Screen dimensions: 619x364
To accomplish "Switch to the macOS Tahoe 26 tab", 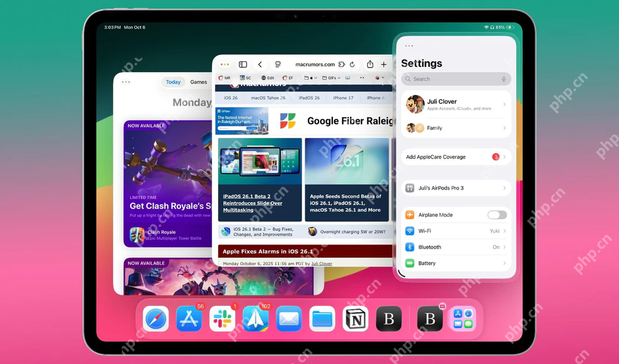I will pyautogui.click(x=269, y=97).
